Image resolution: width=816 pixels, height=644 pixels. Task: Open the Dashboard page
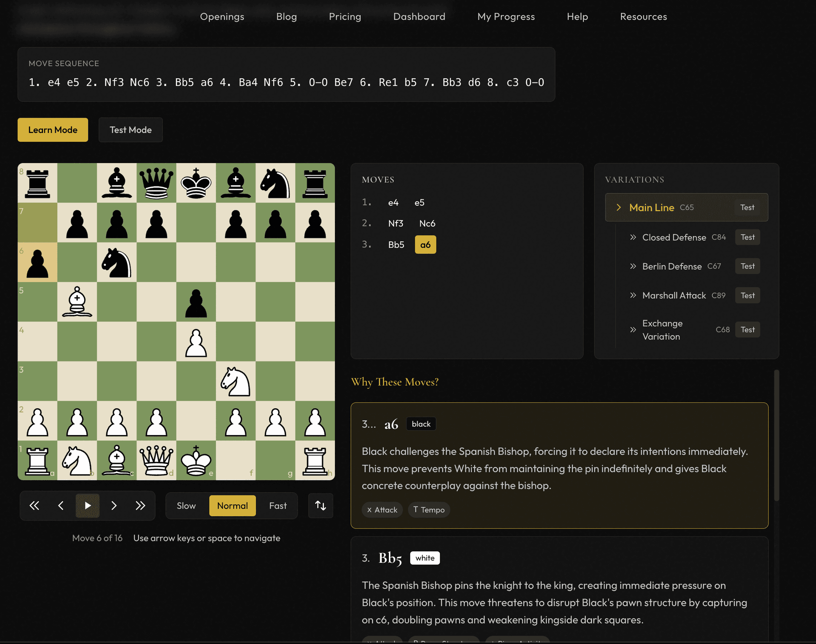click(x=419, y=17)
